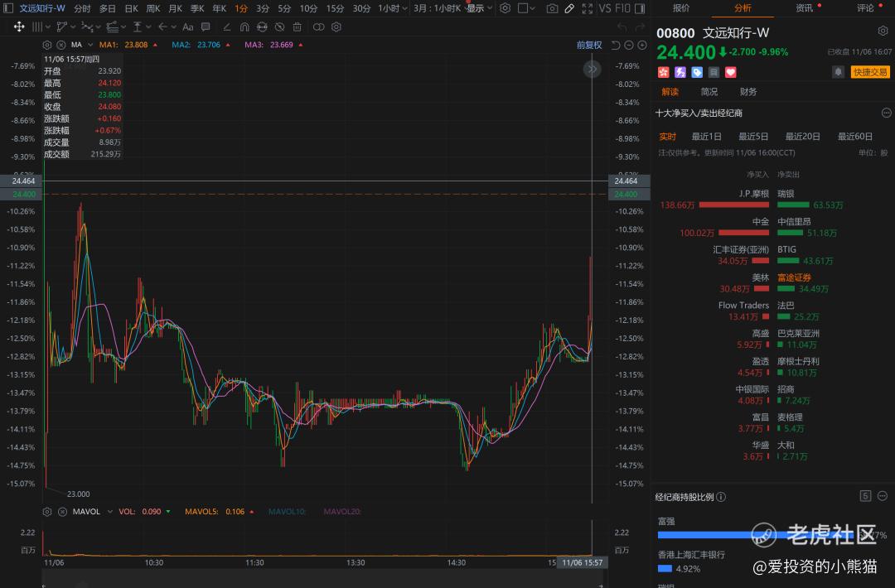Open info tooltip for 经纪商持股比例
895x588 pixels.
721,497
